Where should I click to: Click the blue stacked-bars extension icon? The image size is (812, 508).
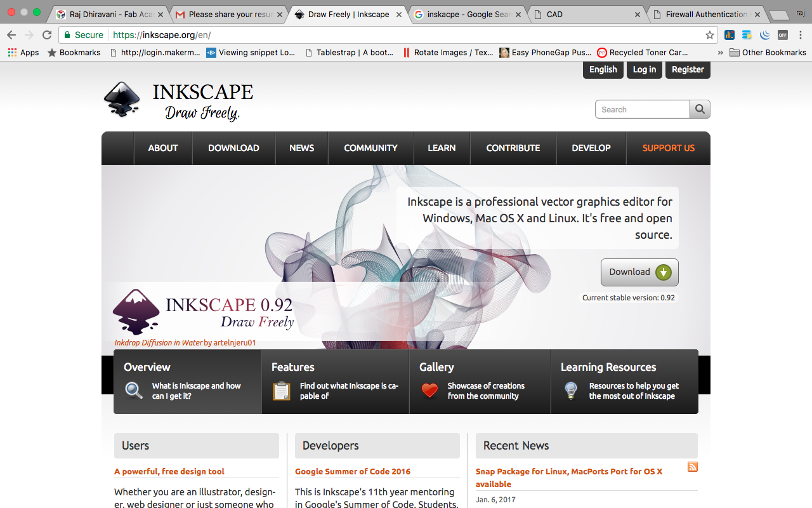(747, 35)
